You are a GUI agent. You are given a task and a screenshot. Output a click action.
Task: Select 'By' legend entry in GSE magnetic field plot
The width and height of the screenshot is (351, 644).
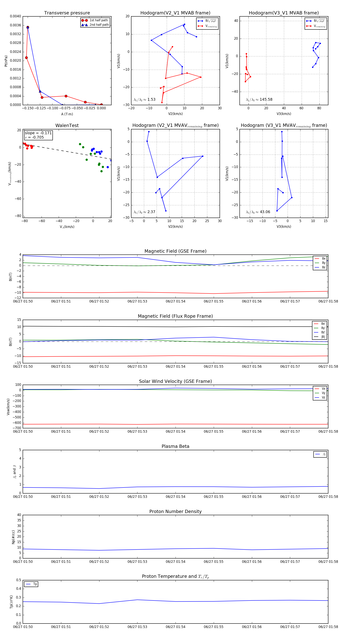[x=320, y=263]
